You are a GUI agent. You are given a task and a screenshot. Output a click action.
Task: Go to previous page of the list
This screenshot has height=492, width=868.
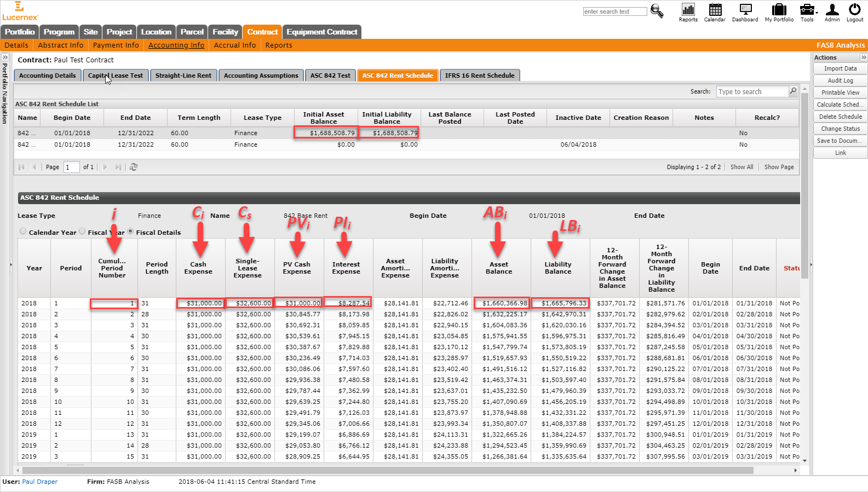coord(35,167)
